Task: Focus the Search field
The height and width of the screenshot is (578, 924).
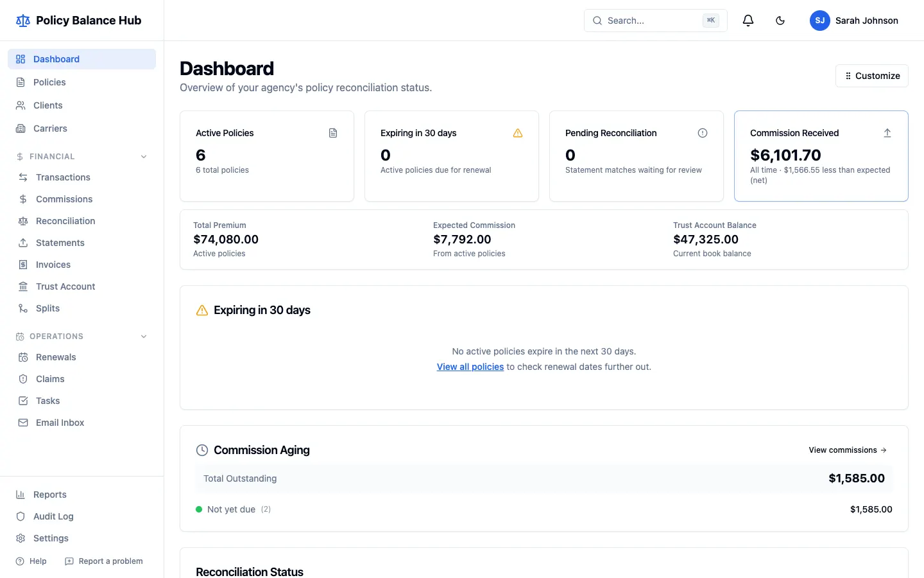Action: pos(656,21)
